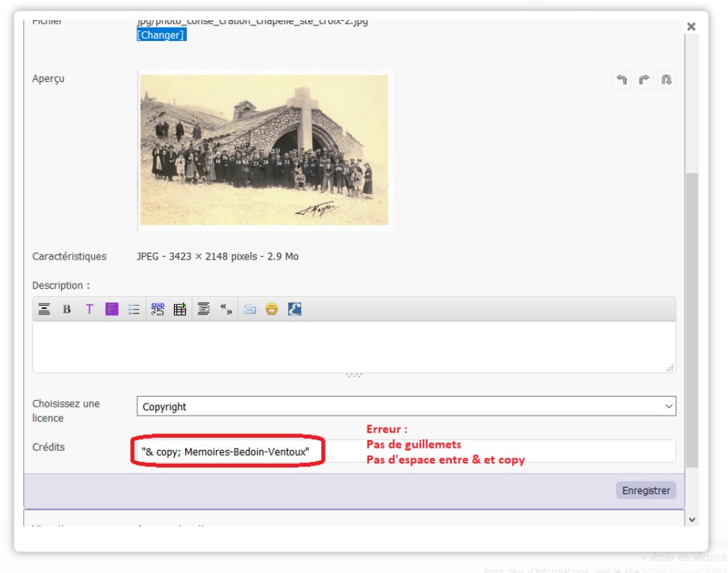Toggle bold formatting in description toolbar

coord(67,309)
